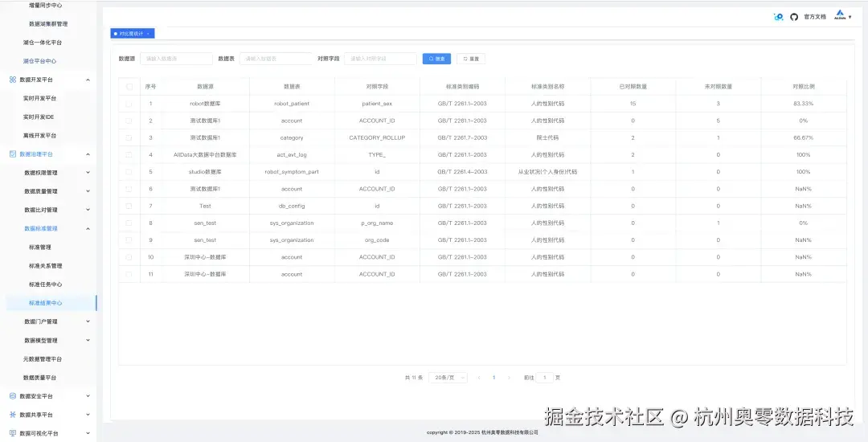Click the 数据可视化平台 sidebar icon

pos(13,433)
